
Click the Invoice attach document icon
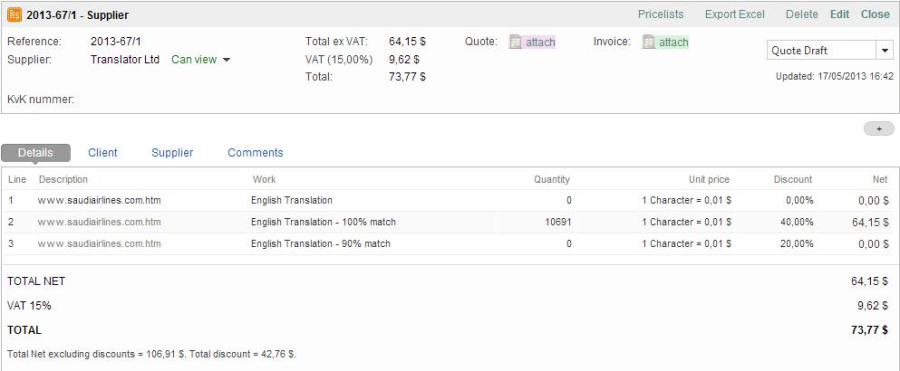click(x=649, y=42)
